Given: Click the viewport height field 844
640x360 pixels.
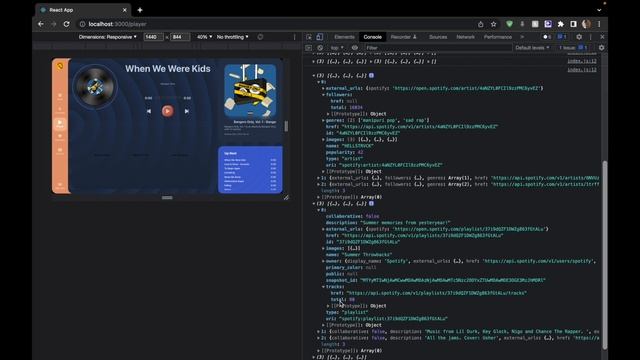Looking at the screenshot, I should tap(180, 37).
